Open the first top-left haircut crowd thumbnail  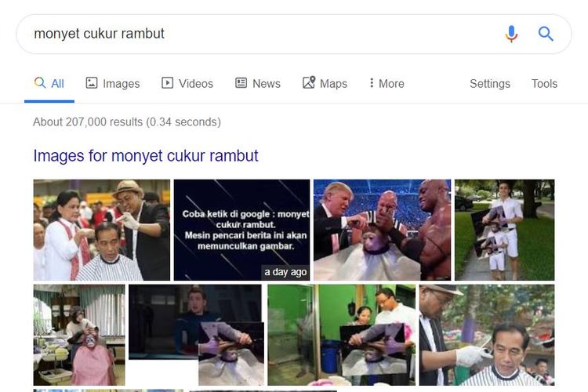pos(102,230)
